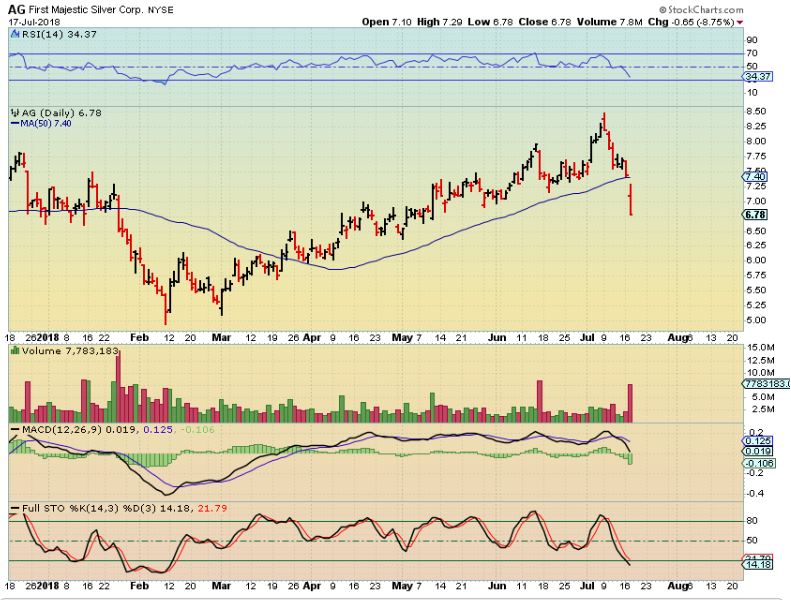
Task: Click the High 7.29 value
Action: pyautogui.click(x=439, y=22)
